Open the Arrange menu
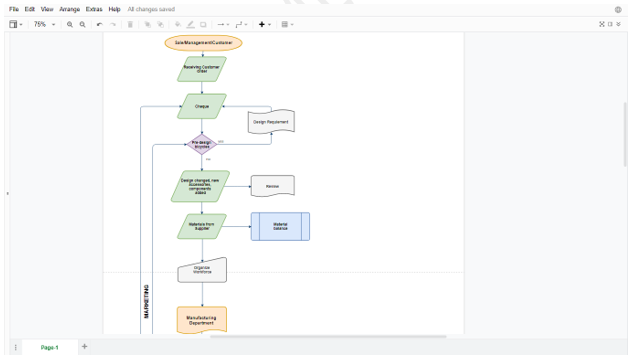Screen dimensions: 640x360 pos(69,9)
